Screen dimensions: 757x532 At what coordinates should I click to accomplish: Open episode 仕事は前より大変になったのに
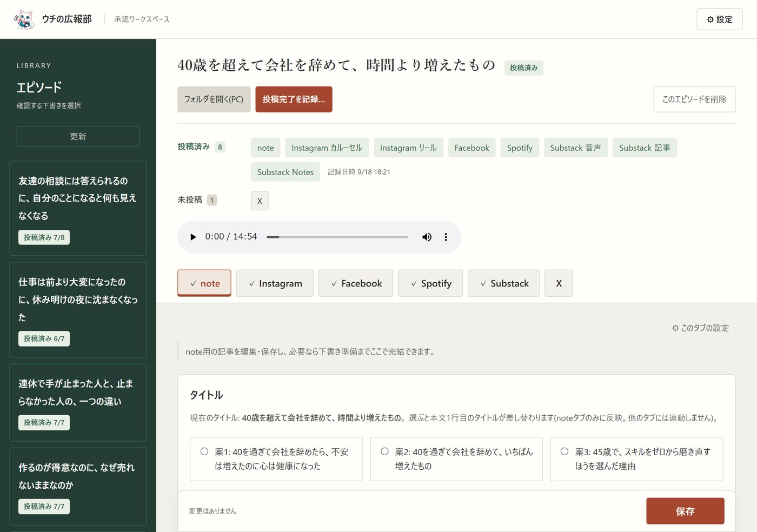78,310
